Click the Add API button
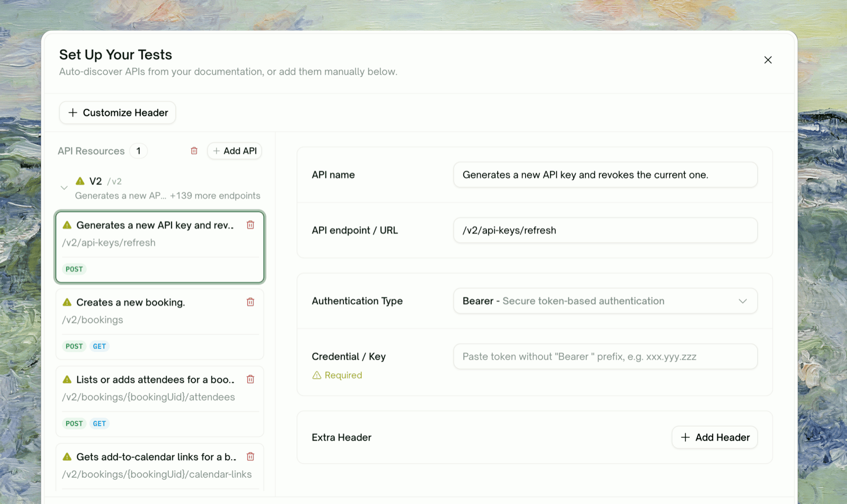Viewport: 847px width, 504px height. tap(235, 151)
